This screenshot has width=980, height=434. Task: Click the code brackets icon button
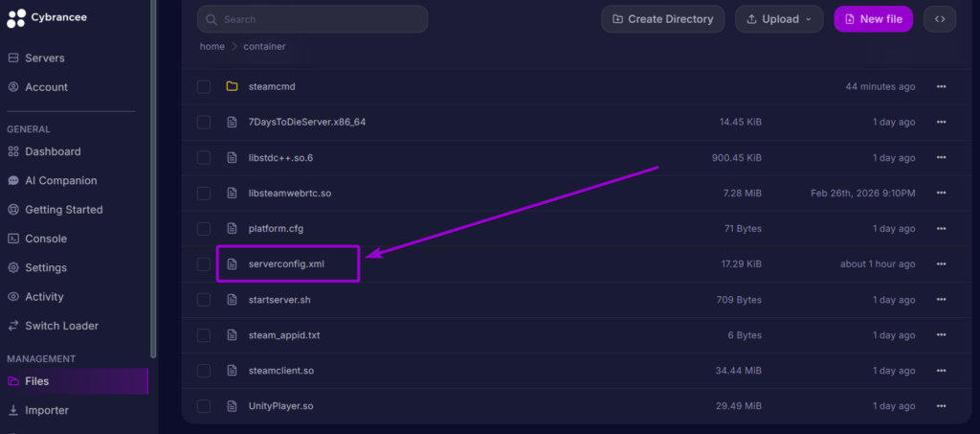pyautogui.click(x=940, y=19)
